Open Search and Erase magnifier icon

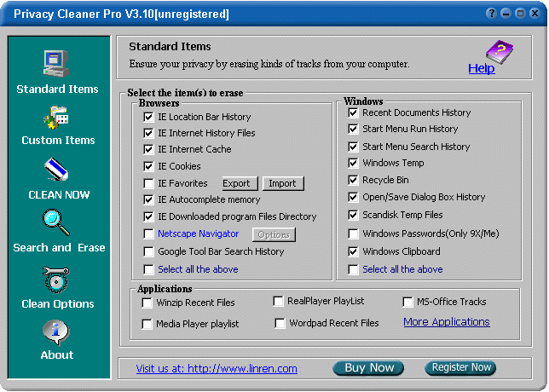[x=56, y=222]
